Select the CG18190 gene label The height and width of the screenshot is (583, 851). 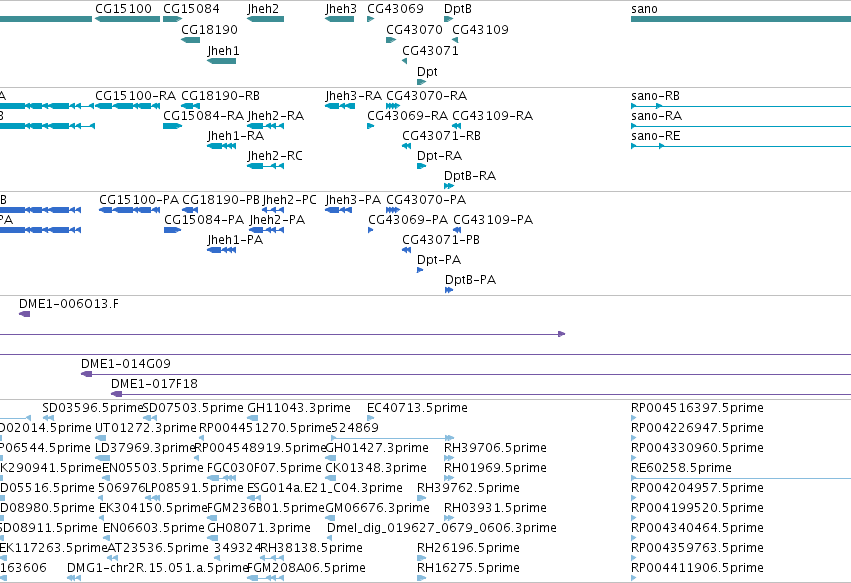click(x=209, y=29)
